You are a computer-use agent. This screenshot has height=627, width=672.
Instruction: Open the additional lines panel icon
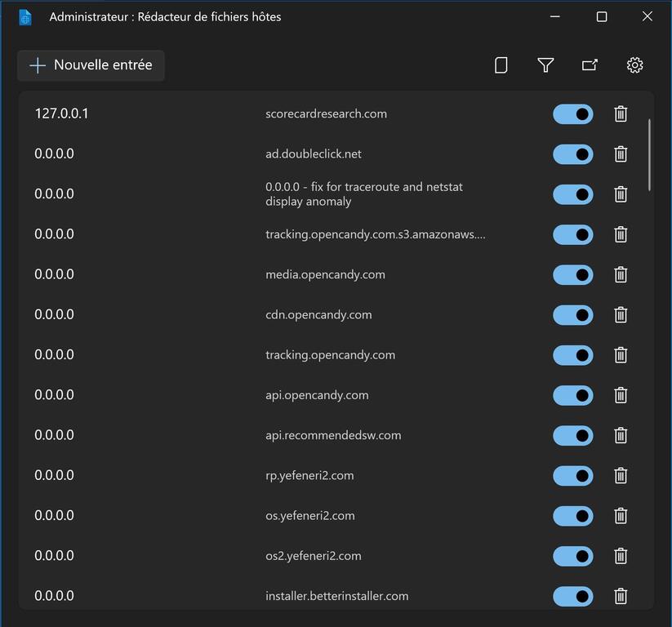pyautogui.click(x=501, y=65)
